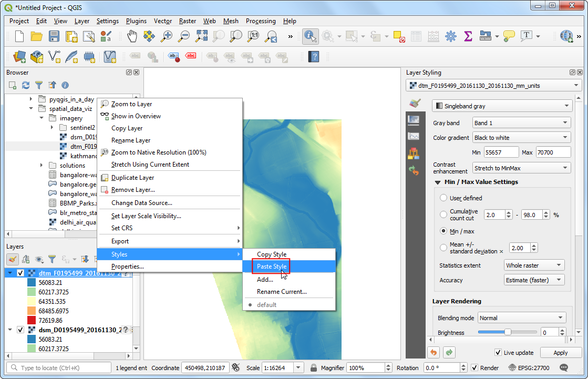Click the red 72619.86 legend swatch
This screenshot has height=379, width=588.
[x=32, y=320]
